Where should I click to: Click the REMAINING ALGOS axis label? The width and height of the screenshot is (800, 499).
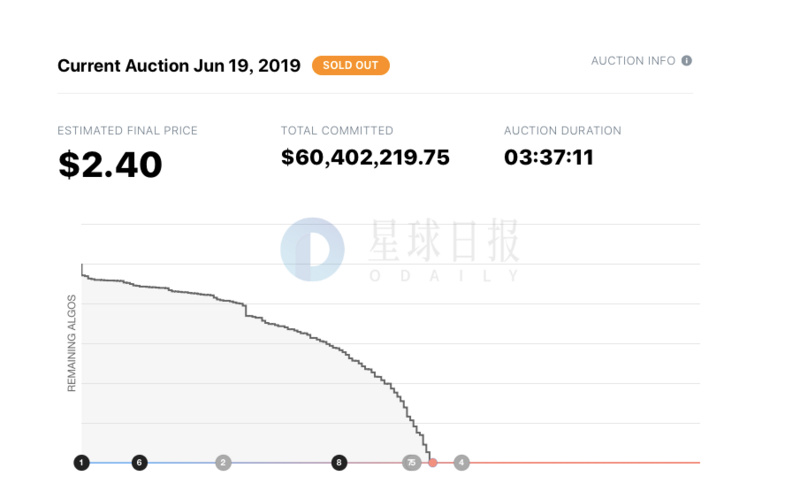72,343
